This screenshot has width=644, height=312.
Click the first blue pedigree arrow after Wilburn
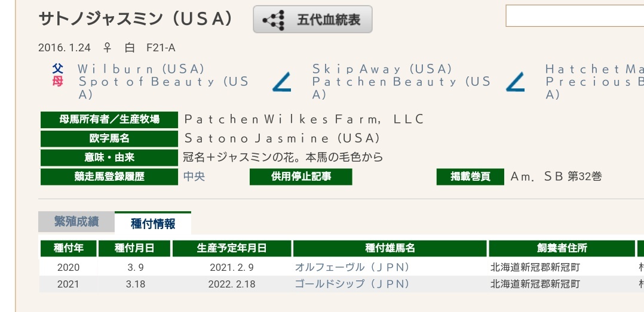click(282, 82)
